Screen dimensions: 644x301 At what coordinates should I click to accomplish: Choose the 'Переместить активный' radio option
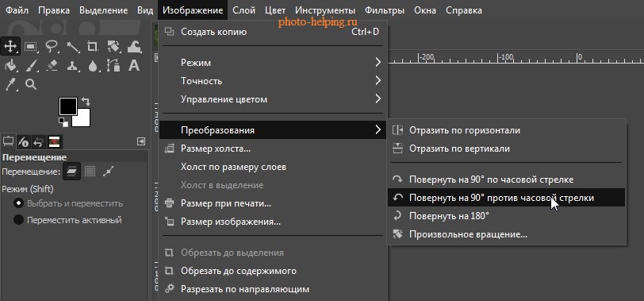tap(67, 220)
